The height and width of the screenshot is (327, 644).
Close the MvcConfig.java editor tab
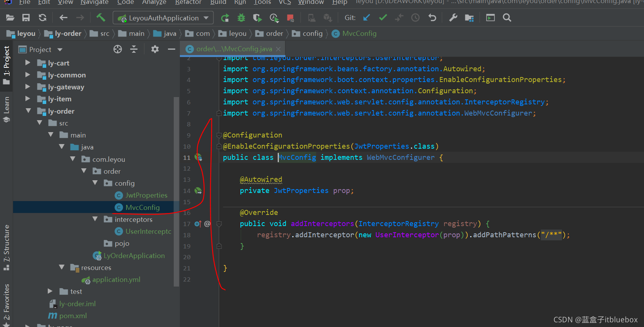pos(278,49)
